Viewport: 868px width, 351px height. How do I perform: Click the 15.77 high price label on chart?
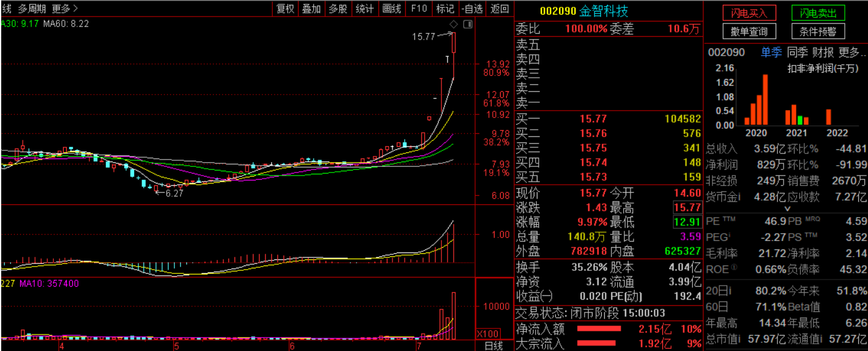click(x=423, y=37)
